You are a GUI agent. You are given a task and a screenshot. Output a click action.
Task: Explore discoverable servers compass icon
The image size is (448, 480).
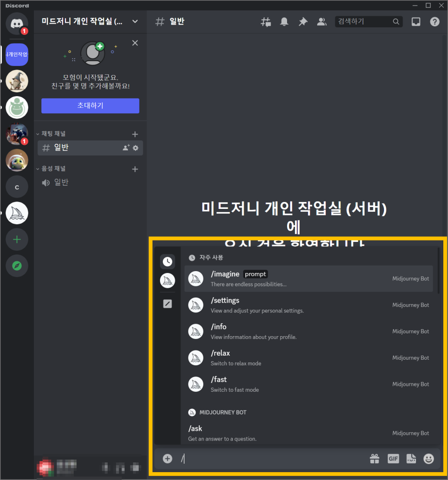pos(17,266)
